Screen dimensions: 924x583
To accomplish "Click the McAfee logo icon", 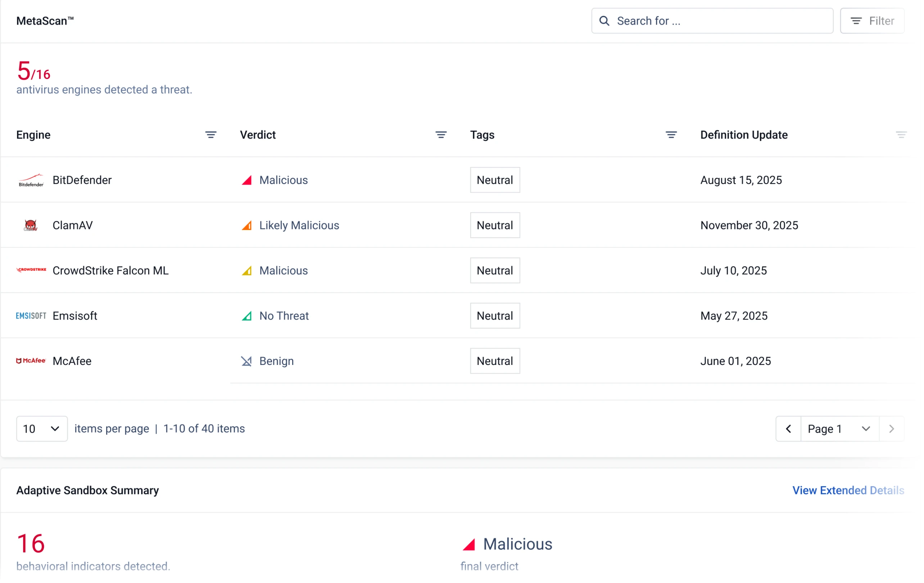I will [x=31, y=361].
